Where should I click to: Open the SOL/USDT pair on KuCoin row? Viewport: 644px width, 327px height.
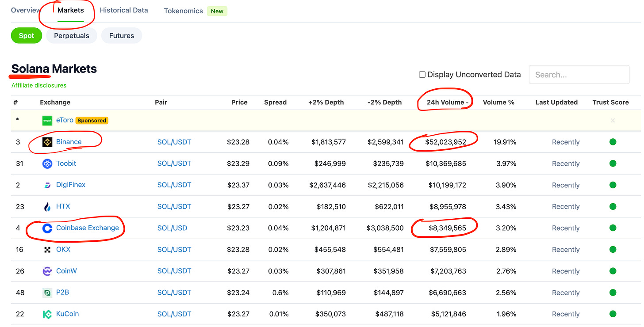[174, 314]
